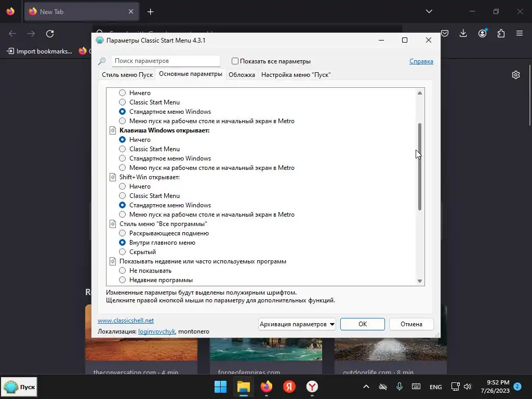Open new tab page personalize gear icon
Image resolution: width=532 pixels, height=399 pixels.
coord(516,75)
